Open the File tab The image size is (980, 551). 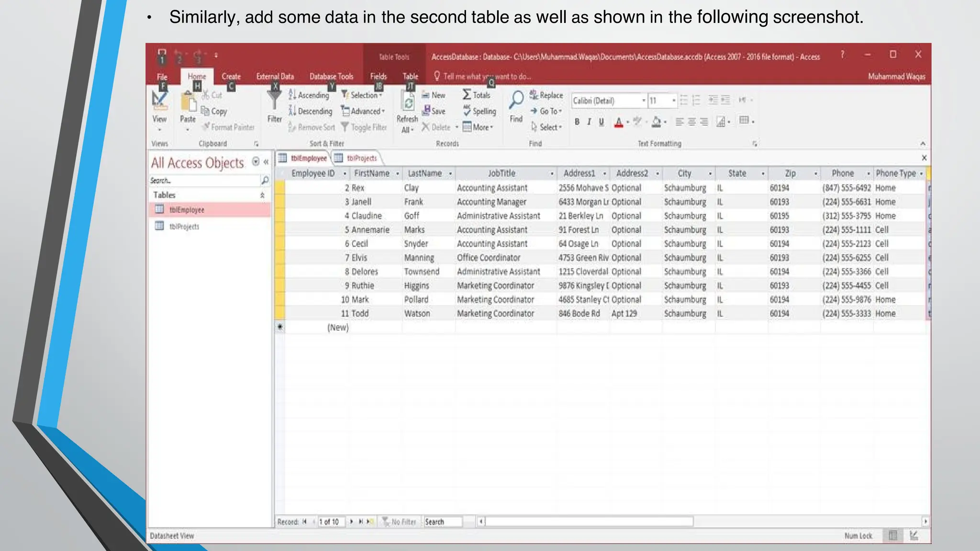[x=162, y=77]
